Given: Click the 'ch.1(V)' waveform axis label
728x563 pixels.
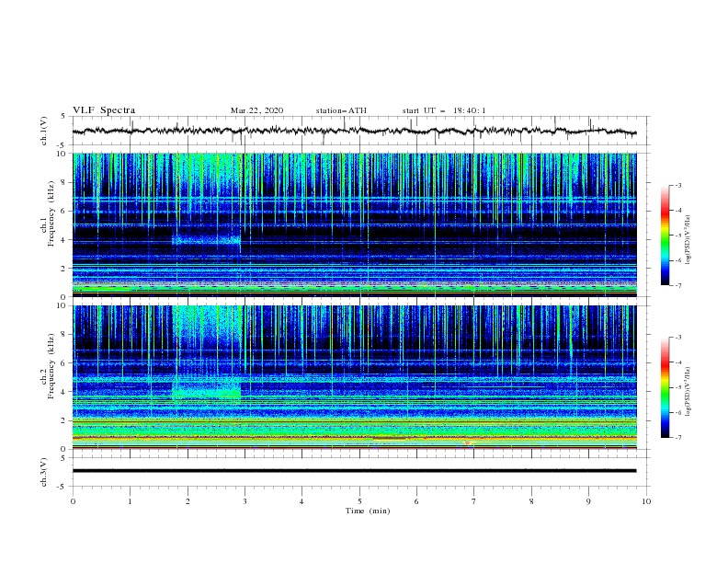Looking at the screenshot, I should [44, 131].
